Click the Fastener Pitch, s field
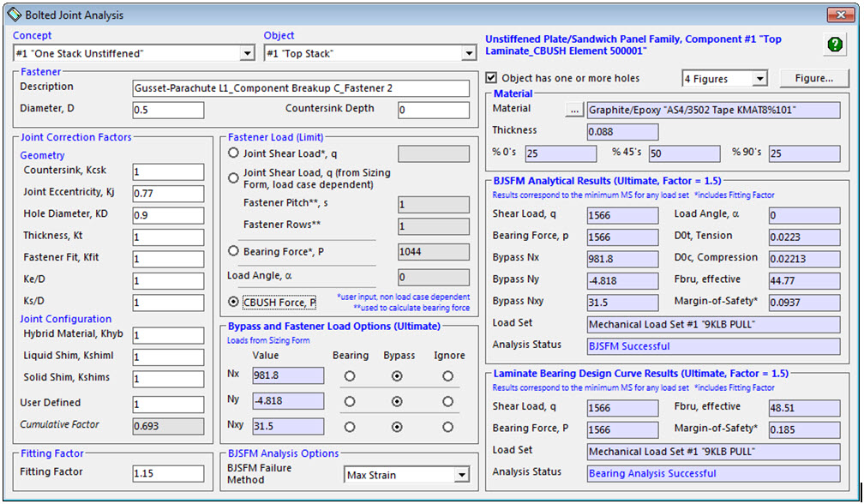Screen dimensions: 864x504 coord(434,204)
